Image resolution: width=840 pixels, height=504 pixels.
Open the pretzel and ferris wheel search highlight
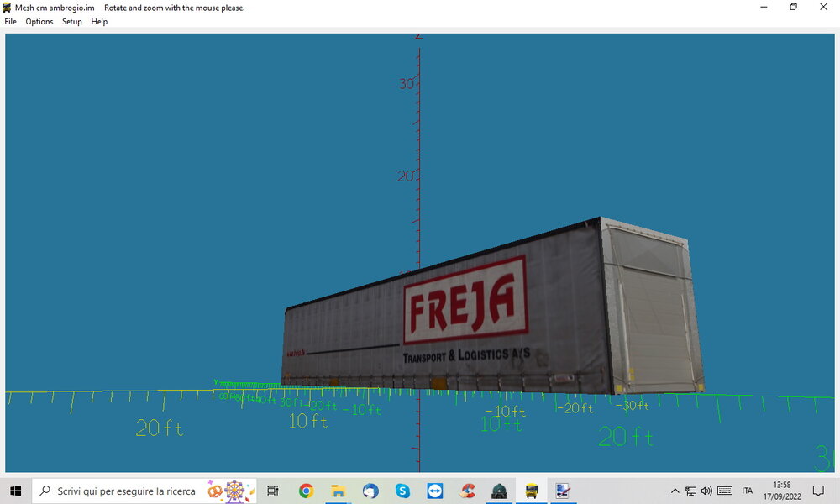click(x=230, y=491)
